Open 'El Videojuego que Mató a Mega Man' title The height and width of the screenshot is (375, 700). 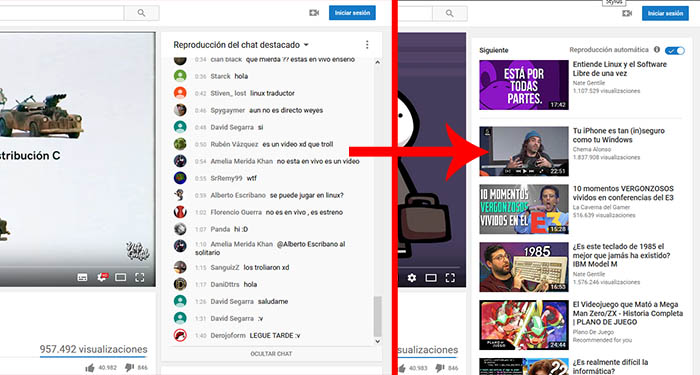628,313
